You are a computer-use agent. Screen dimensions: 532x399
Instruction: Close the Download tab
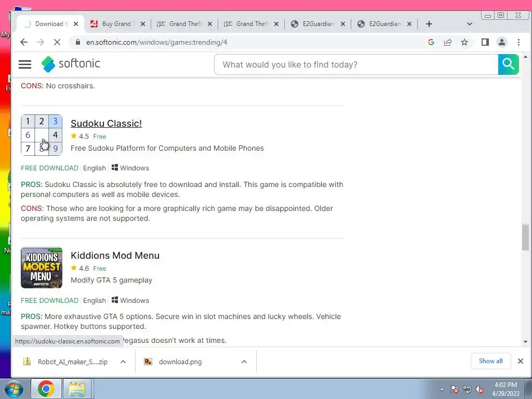(76, 24)
